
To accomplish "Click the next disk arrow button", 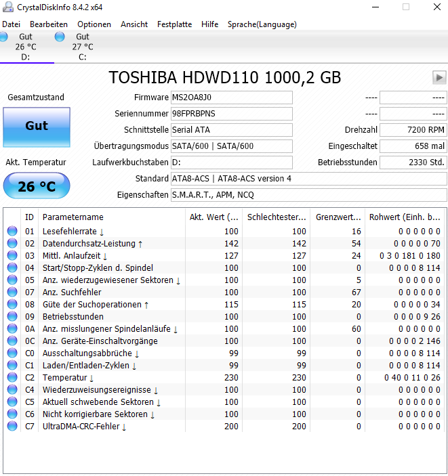I will pyautogui.click(x=439, y=77).
